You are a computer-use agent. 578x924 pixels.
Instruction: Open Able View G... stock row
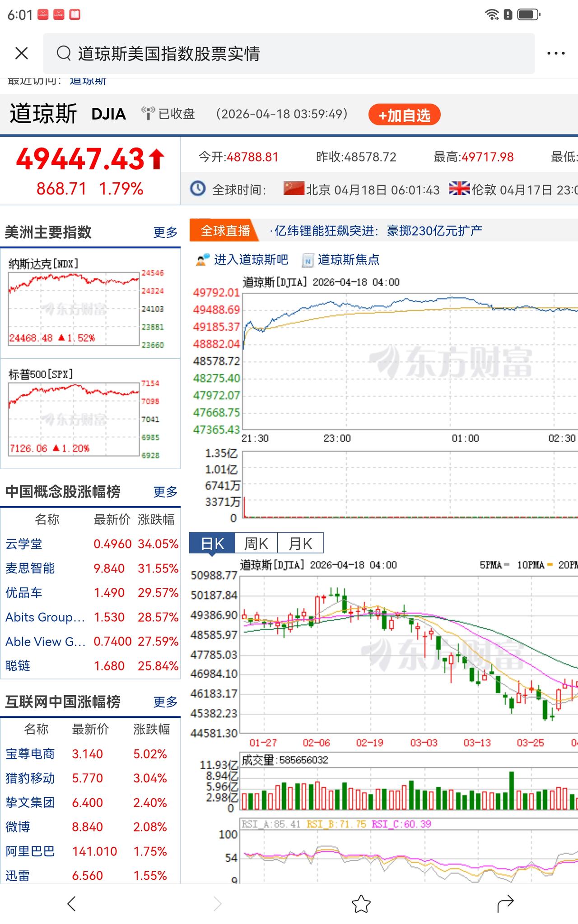90,641
